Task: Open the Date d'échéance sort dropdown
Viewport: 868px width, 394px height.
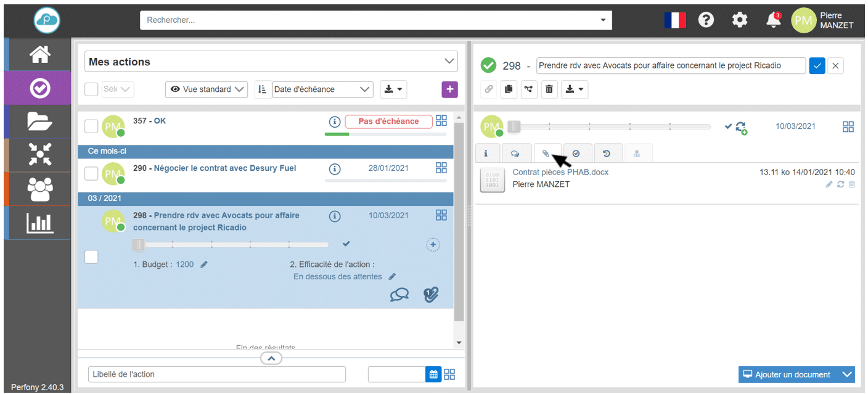Action: coord(322,89)
